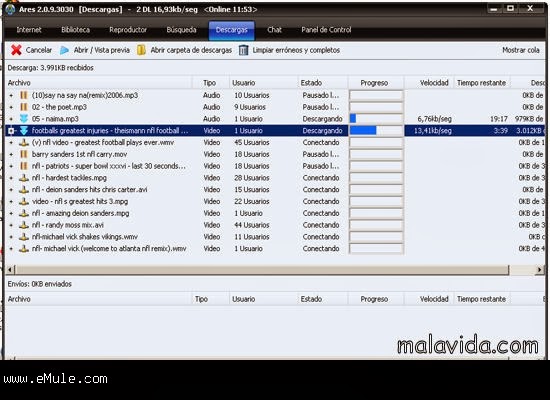This screenshot has height=400, width=550.
Task: Expand the nfl - randy moss mix.avi row
Action: (x=11, y=225)
